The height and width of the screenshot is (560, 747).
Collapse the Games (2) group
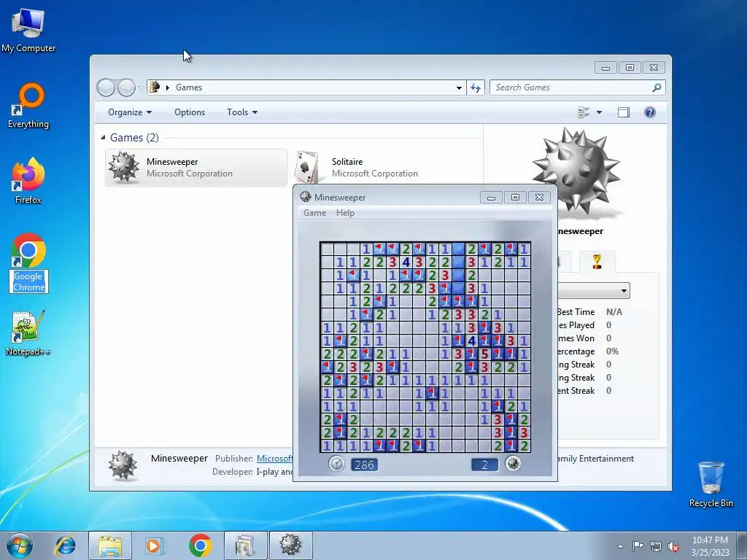(104, 138)
